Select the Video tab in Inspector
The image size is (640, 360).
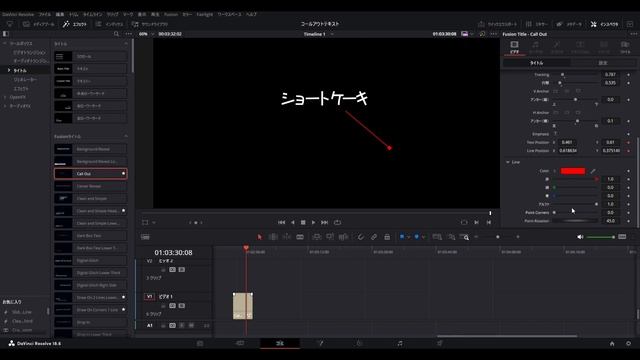[x=514, y=47]
